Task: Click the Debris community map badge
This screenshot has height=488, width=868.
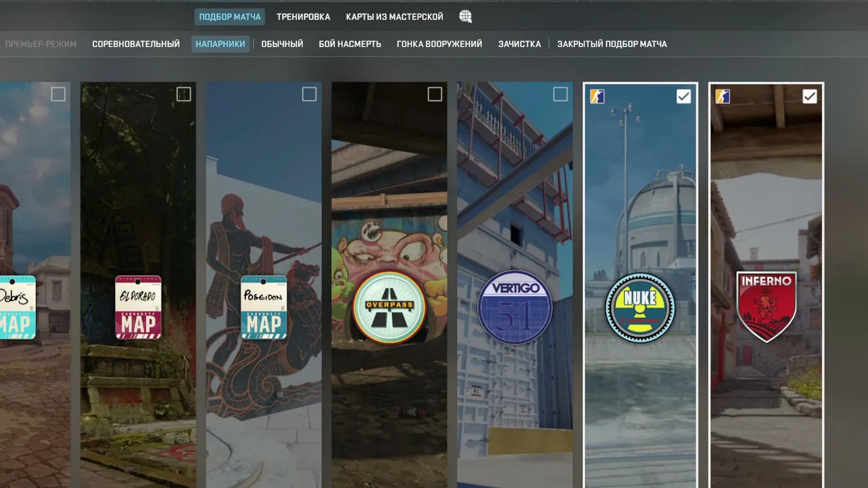Action: pos(18,307)
